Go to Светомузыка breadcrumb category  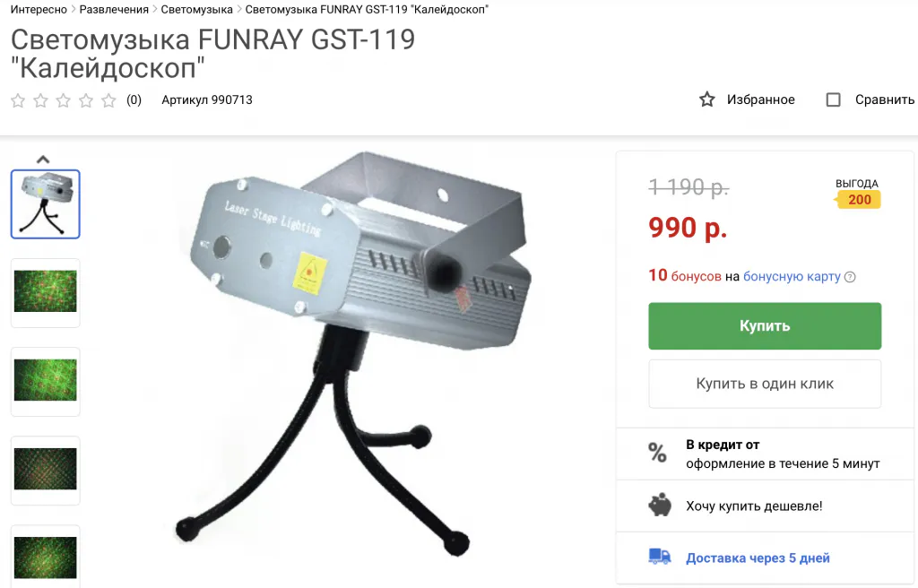pos(196,9)
